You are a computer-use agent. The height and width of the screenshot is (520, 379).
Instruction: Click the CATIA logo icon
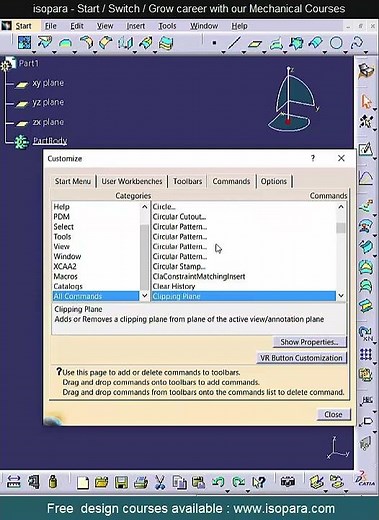pyautogui.click(x=365, y=478)
